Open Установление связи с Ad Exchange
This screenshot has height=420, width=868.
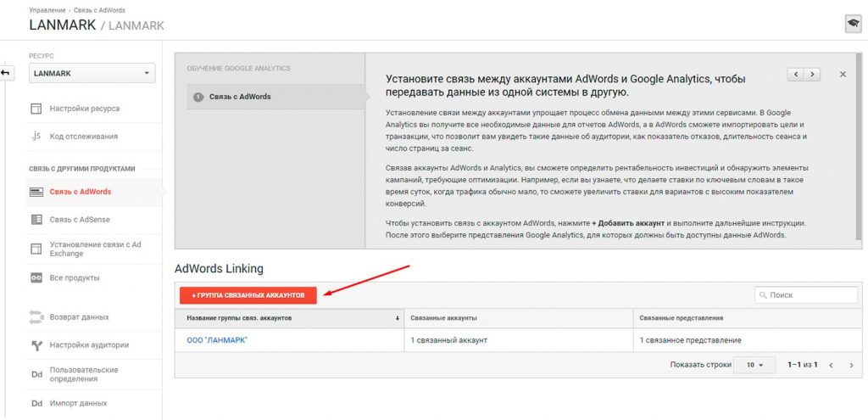[93, 249]
